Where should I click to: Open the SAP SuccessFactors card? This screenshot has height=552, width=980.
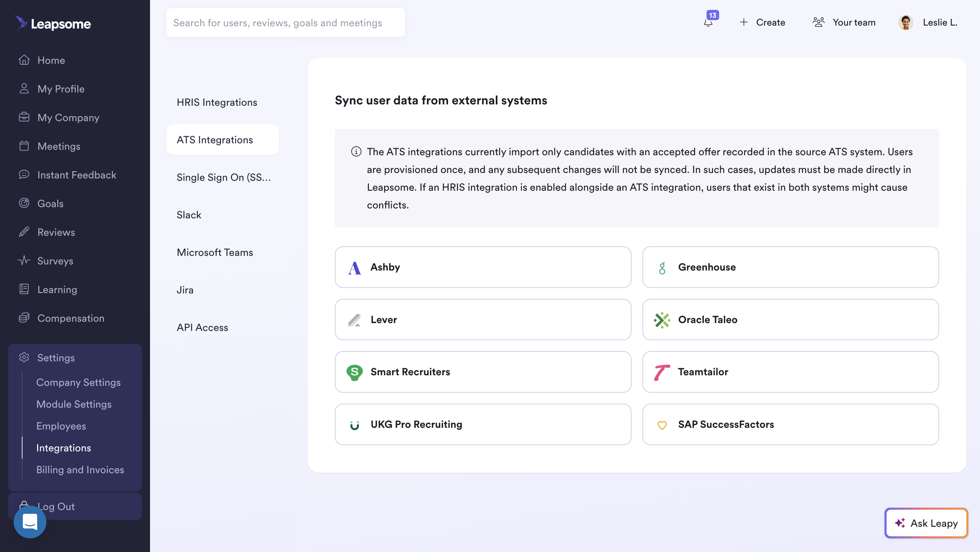pyautogui.click(x=790, y=424)
